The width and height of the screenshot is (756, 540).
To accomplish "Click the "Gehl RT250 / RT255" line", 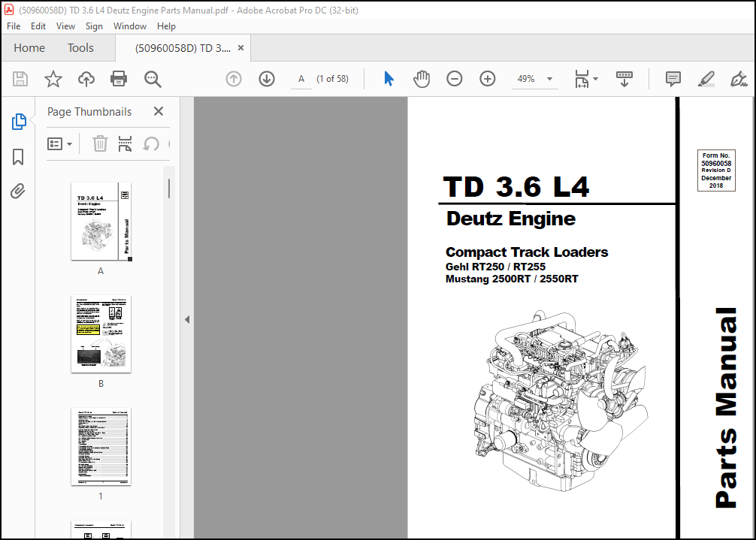I will (x=495, y=267).
